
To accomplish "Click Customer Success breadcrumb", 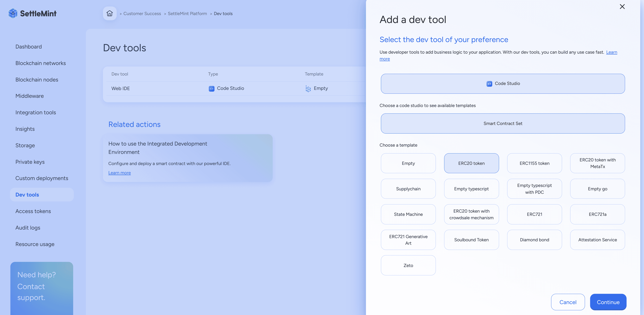I will [142, 14].
